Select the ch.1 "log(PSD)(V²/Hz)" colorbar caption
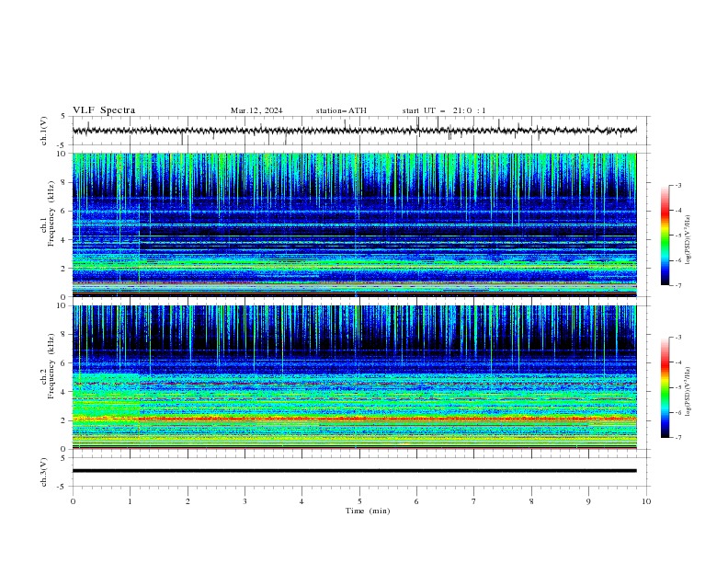 click(688, 240)
